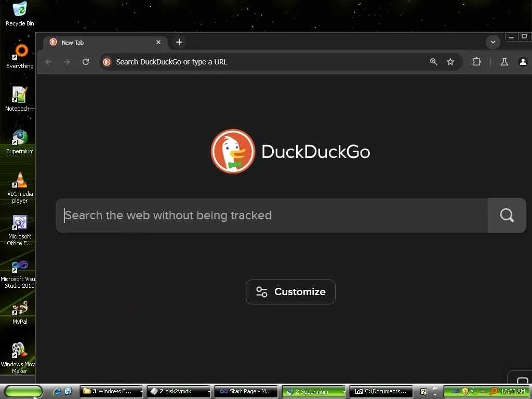Click the DuckDuckGo duck logo
This screenshot has width=532, height=399.
233,151
